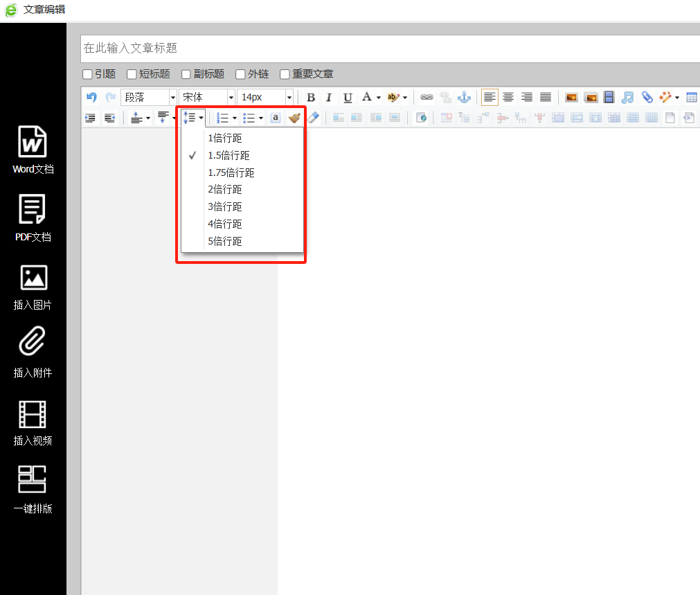The width and height of the screenshot is (700, 595).
Task: Open the font color picker arrow
Action: (x=379, y=98)
